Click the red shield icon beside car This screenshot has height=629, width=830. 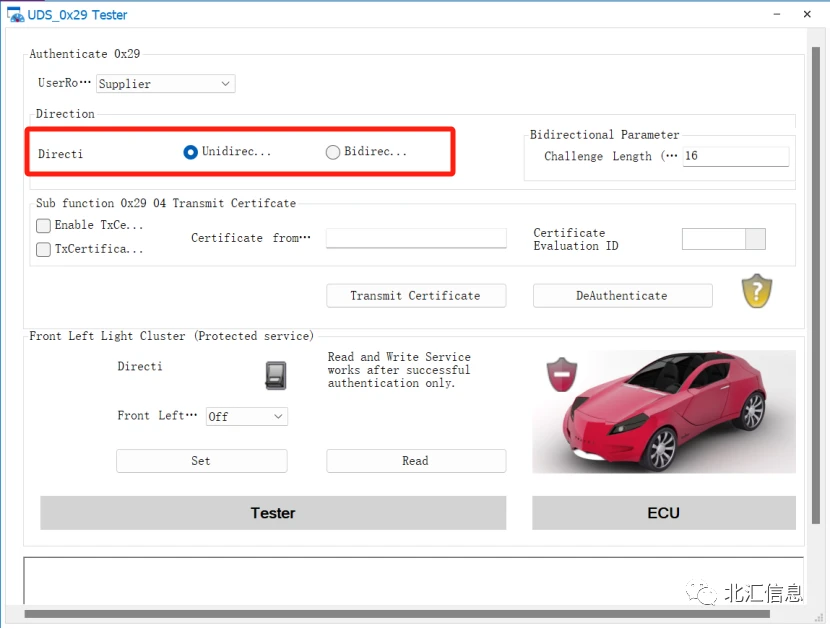pos(561,376)
